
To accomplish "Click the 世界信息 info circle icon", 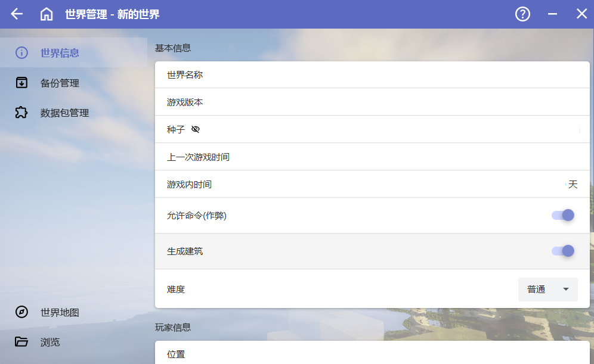I will pos(21,53).
